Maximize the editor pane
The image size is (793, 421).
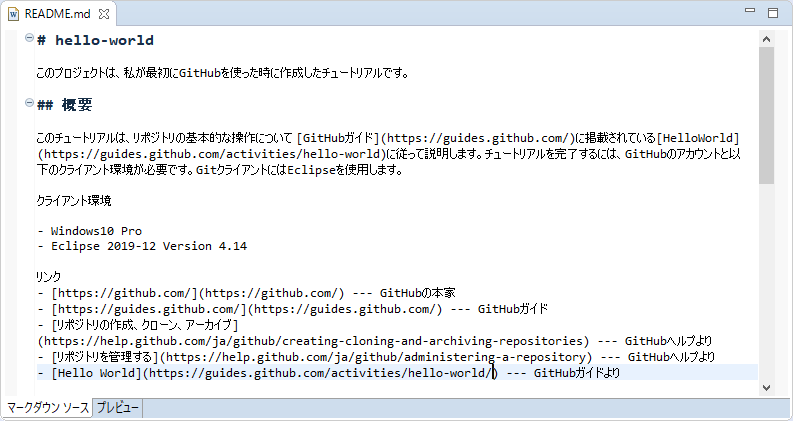coord(772,13)
